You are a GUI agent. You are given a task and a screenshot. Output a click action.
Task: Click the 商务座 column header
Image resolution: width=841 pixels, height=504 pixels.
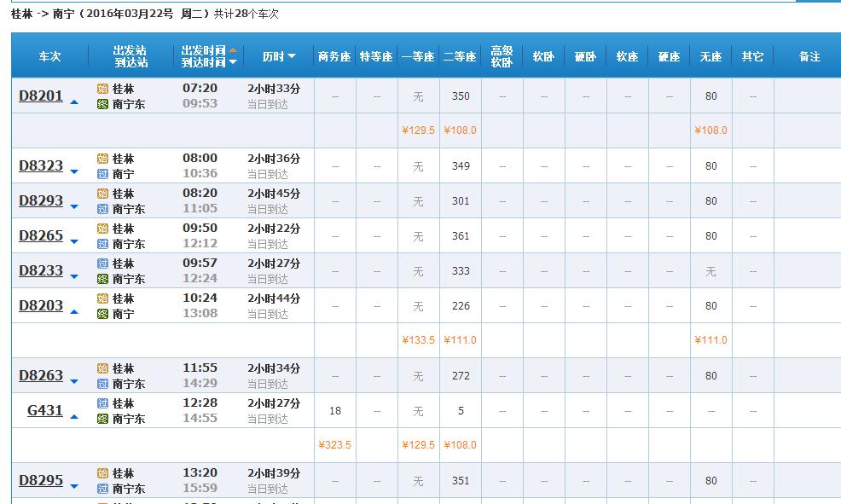tap(334, 56)
